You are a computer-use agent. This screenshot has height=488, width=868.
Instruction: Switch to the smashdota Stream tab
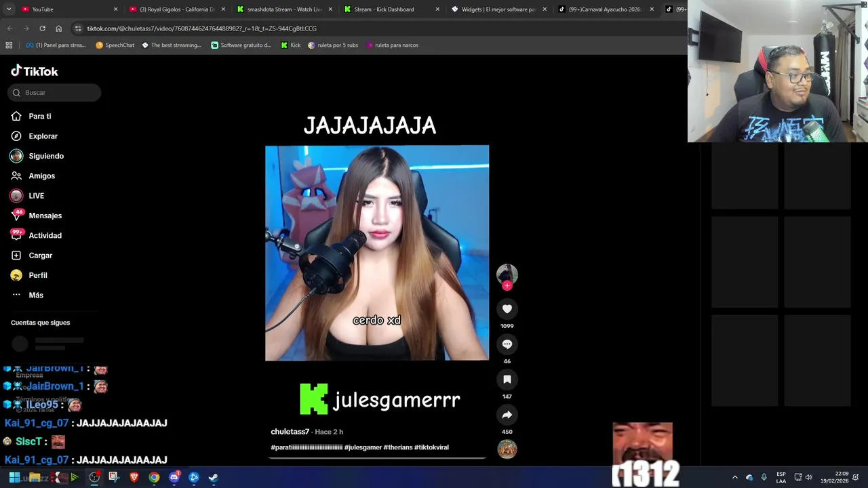(x=283, y=9)
